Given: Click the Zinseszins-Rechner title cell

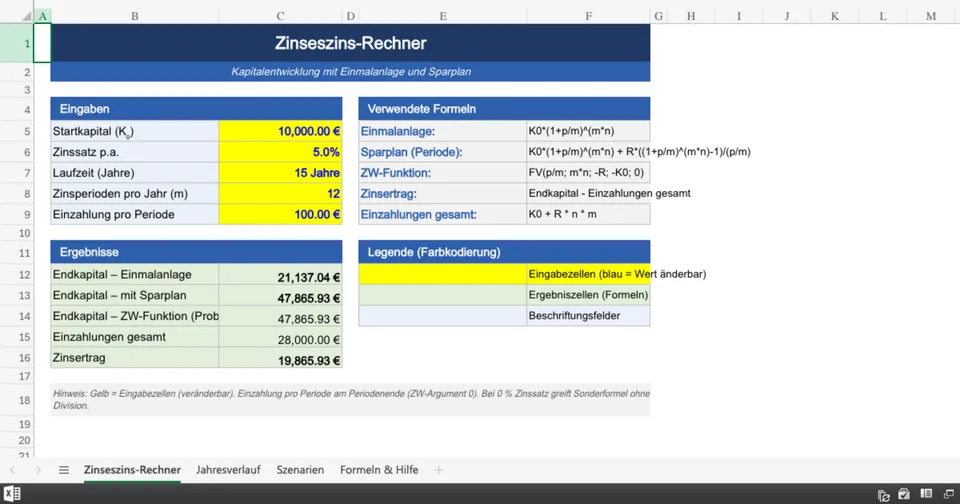Looking at the screenshot, I should pos(350,43).
